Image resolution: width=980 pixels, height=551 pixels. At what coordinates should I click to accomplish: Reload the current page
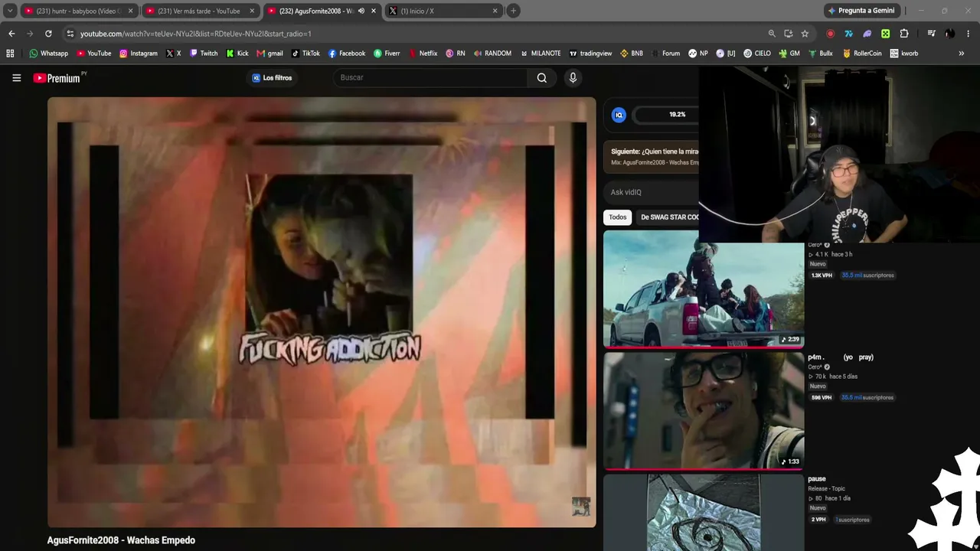pyautogui.click(x=48, y=34)
